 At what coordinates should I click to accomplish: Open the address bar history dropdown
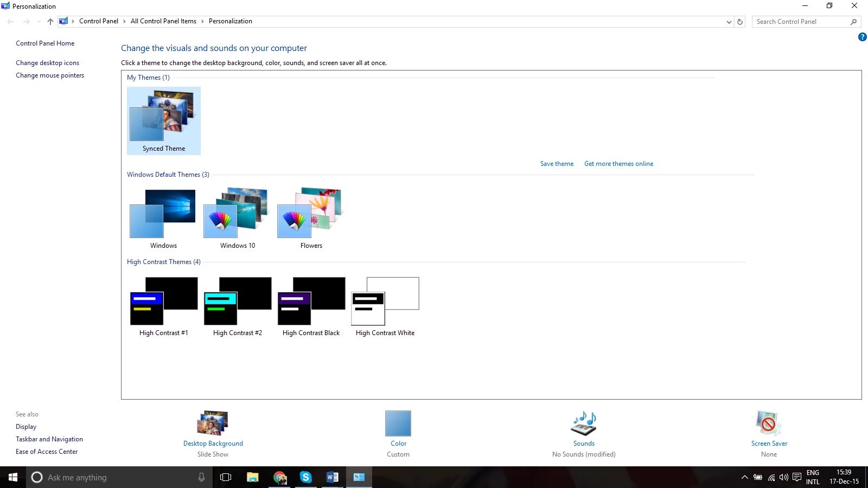tap(729, 22)
